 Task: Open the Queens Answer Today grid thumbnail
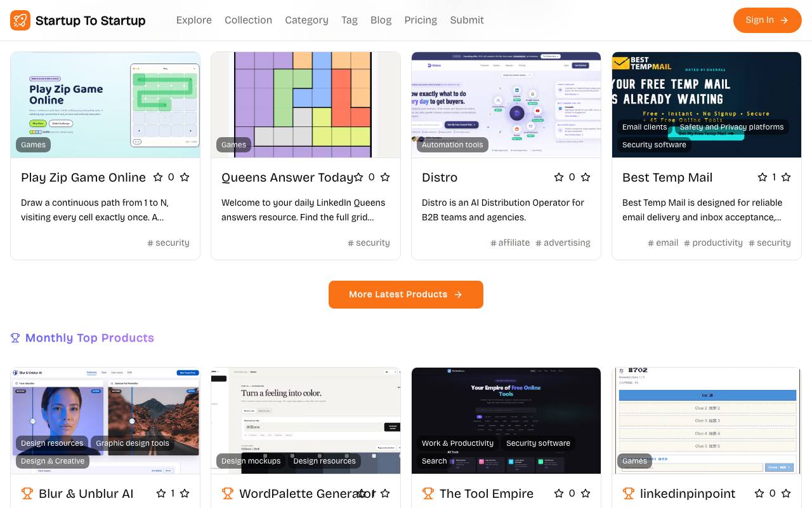click(306, 105)
